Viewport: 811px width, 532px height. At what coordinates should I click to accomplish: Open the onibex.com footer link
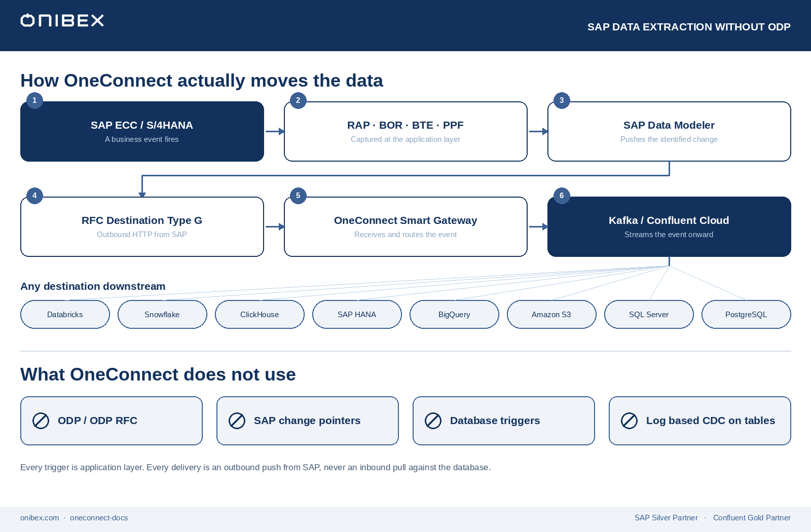[40, 518]
